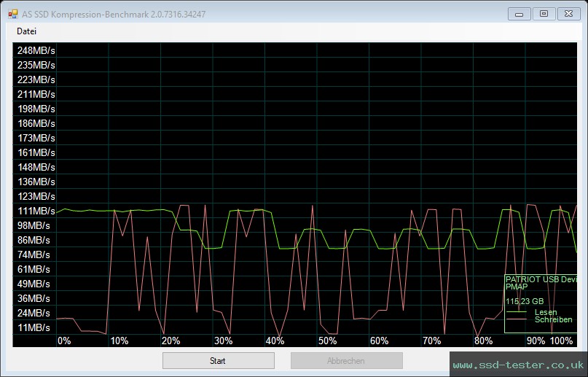Click the 173MB/s axis label

pos(36,139)
